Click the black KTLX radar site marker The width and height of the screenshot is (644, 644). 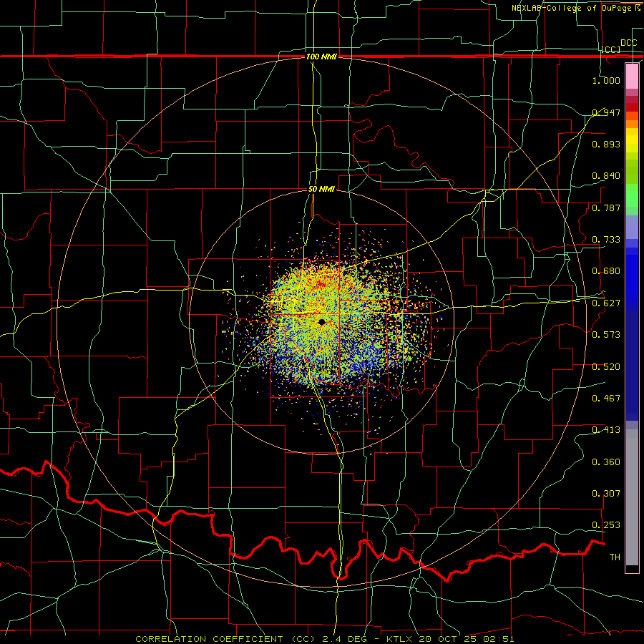321,322
